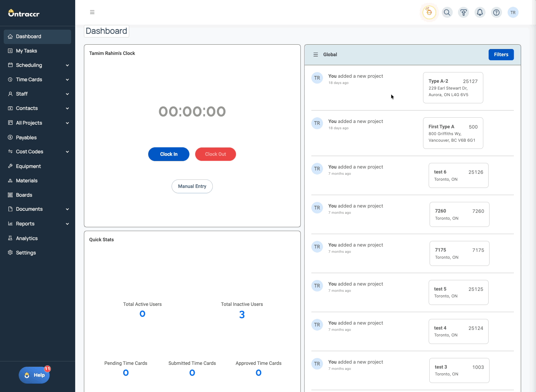Click the Documents file icon
The height and width of the screenshot is (392, 536).
click(x=10, y=209)
